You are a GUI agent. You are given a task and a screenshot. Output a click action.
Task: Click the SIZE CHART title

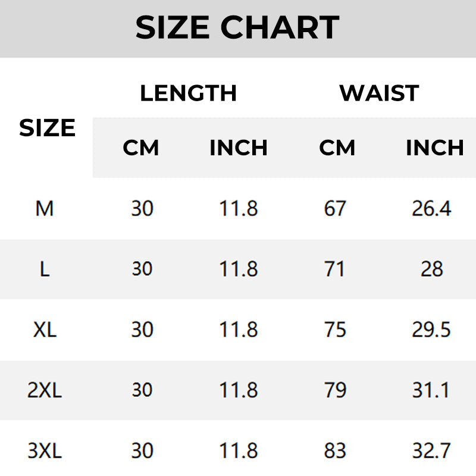point(237,28)
